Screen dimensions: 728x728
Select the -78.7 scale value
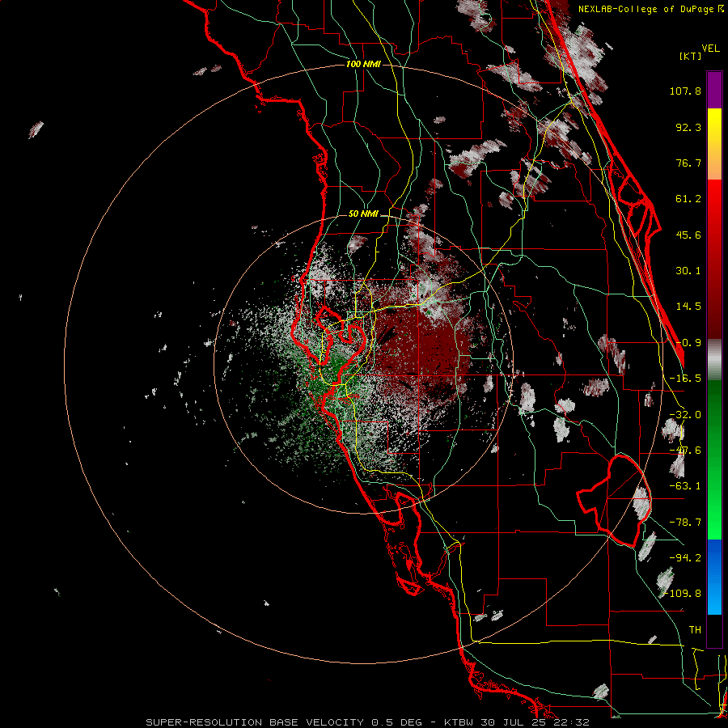pos(685,523)
